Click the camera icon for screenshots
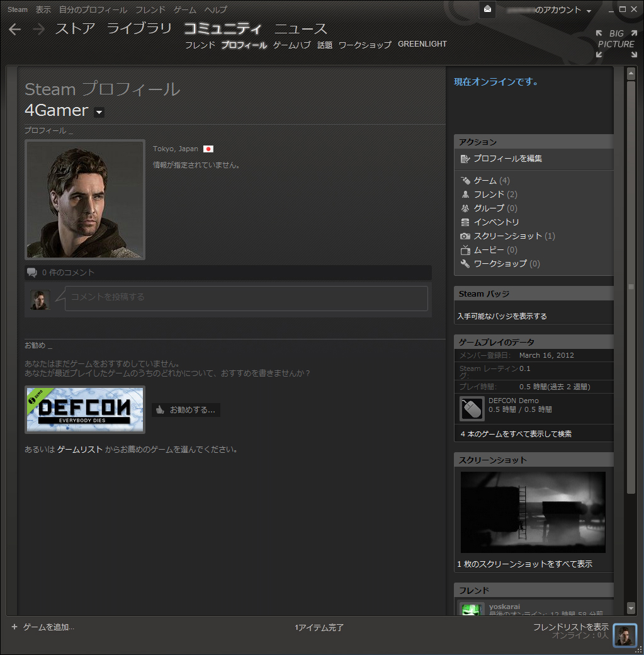 click(x=465, y=236)
